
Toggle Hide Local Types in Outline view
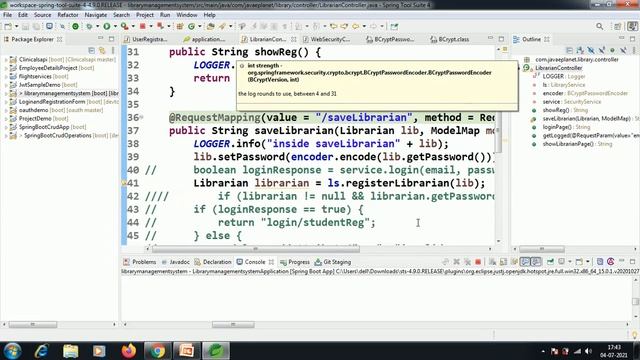coord(623,50)
